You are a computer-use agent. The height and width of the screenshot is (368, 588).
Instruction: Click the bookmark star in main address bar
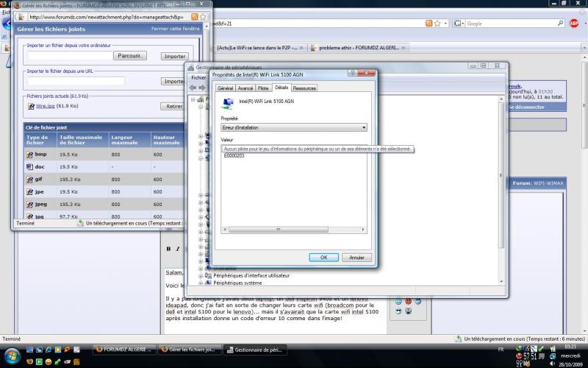pyautogui.click(x=437, y=24)
